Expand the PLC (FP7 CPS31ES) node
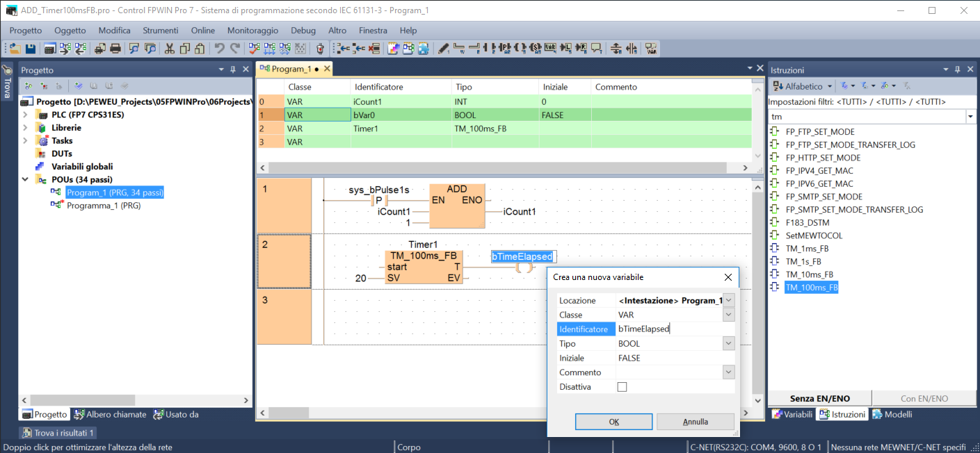The width and height of the screenshot is (980, 453). coord(26,115)
